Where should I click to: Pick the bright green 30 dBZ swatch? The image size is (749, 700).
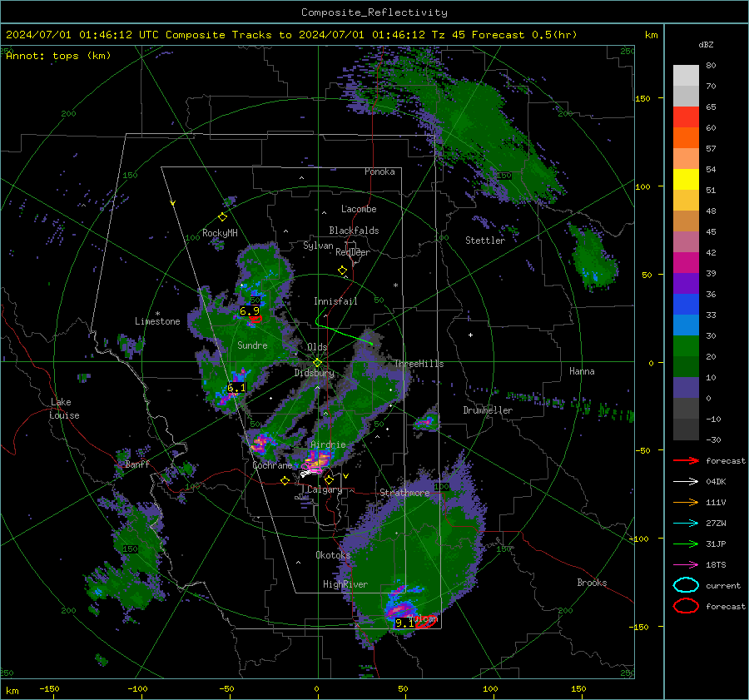686,346
